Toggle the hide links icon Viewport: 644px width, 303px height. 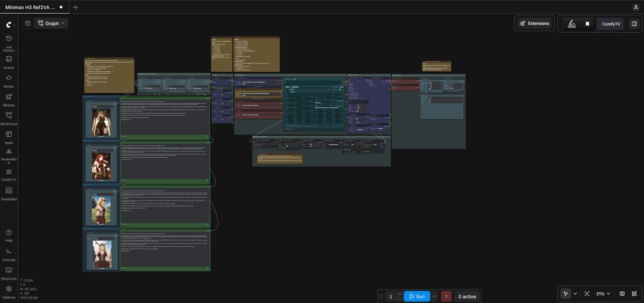click(x=634, y=294)
